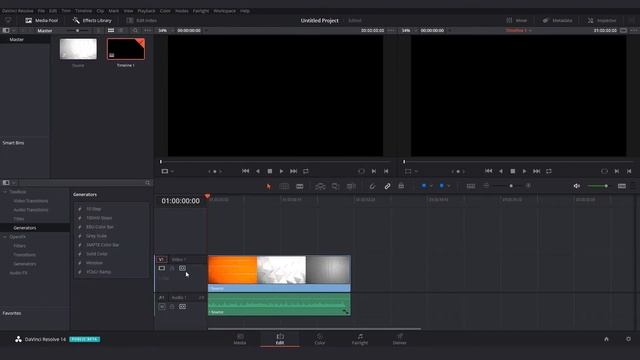Toggle auto select on Audio 1 track

(x=182, y=307)
